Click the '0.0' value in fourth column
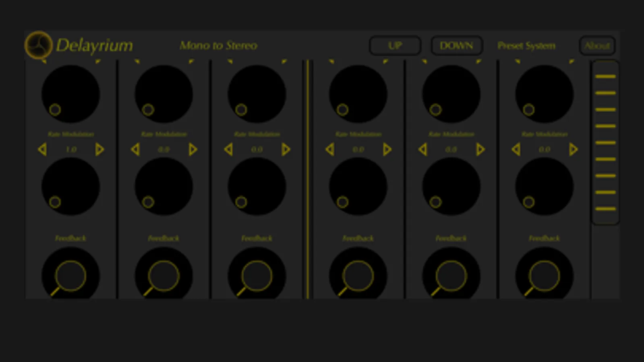 coord(358,150)
